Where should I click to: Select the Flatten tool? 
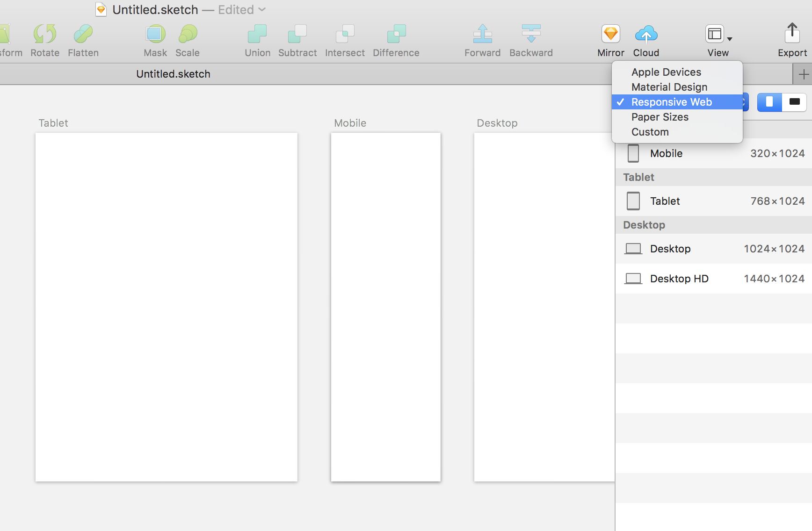(83, 35)
